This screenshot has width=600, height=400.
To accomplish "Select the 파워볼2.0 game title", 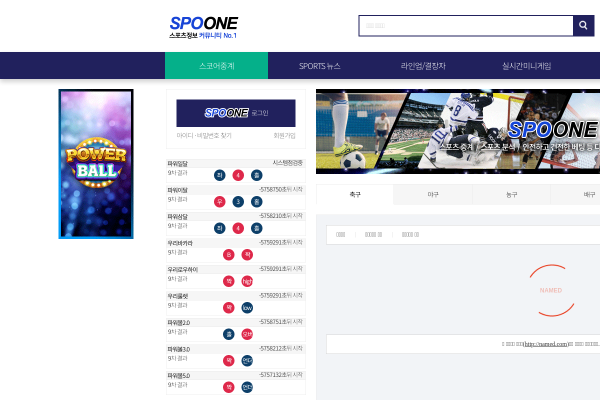I will click(179, 323).
